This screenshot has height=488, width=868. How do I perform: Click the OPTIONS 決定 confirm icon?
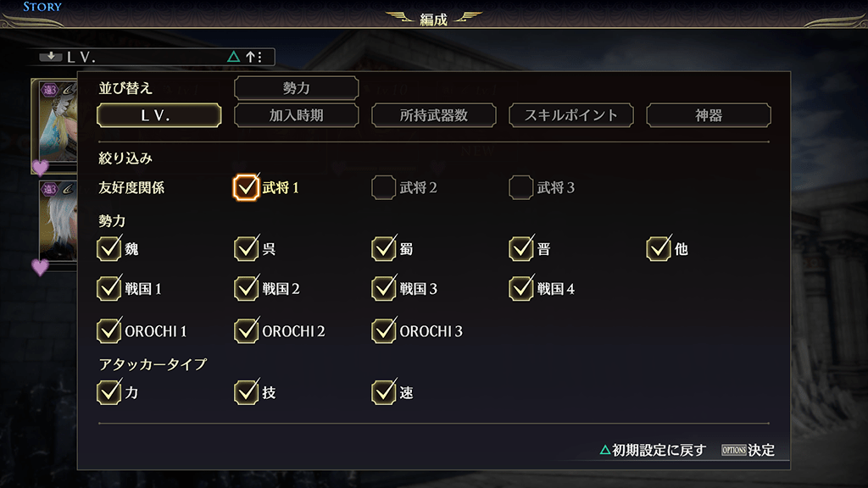point(733,451)
